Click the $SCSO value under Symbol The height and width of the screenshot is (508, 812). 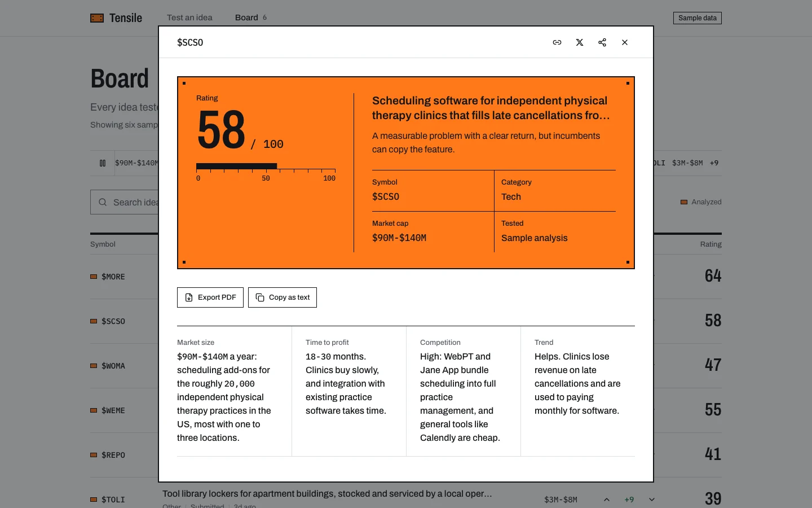(386, 196)
